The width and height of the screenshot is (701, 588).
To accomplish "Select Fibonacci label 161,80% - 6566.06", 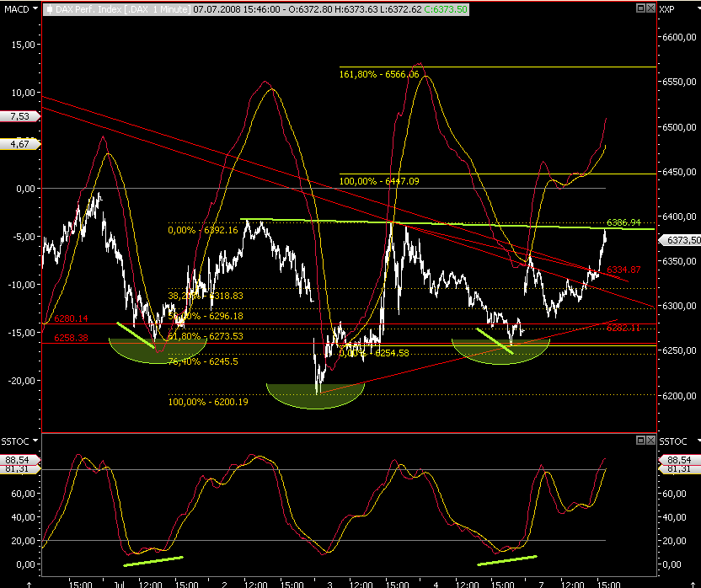I will [x=379, y=74].
